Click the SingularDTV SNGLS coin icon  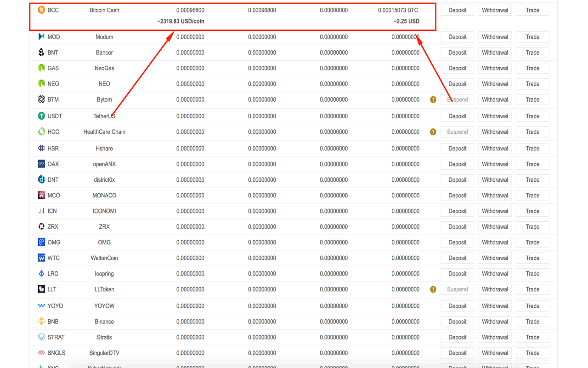41,353
